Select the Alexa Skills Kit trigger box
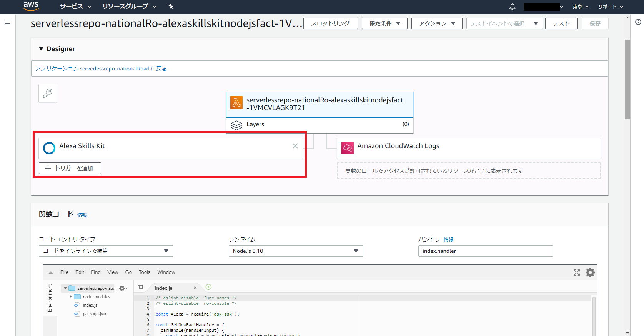The image size is (644, 336). click(171, 148)
